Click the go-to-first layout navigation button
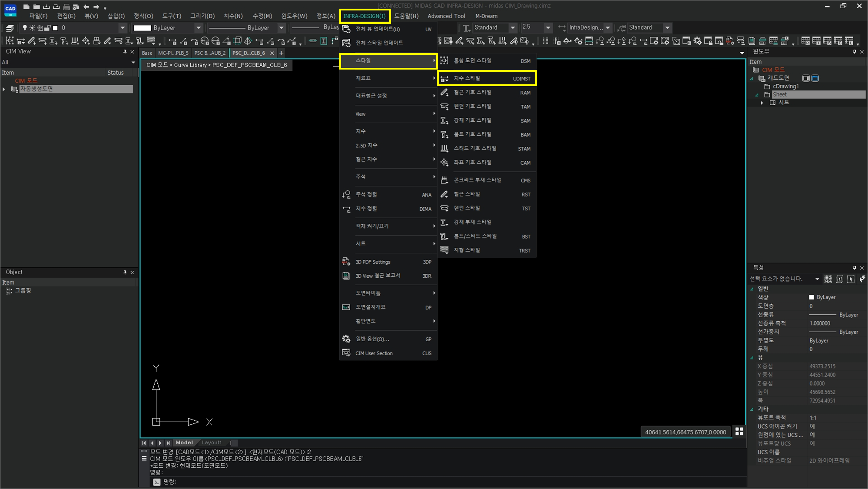This screenshot has height=489, width=868. tap(144, 443)
